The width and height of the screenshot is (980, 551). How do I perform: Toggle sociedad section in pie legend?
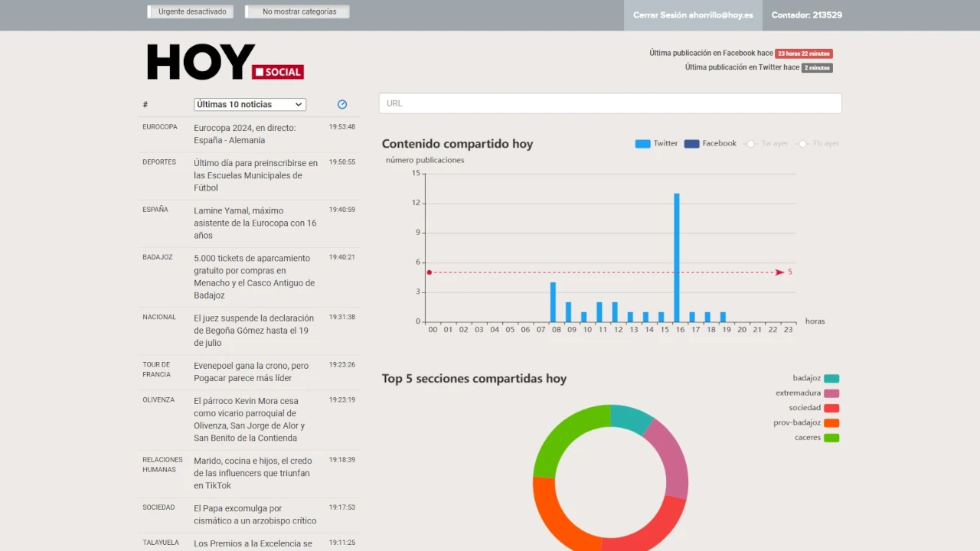[814, 408]
